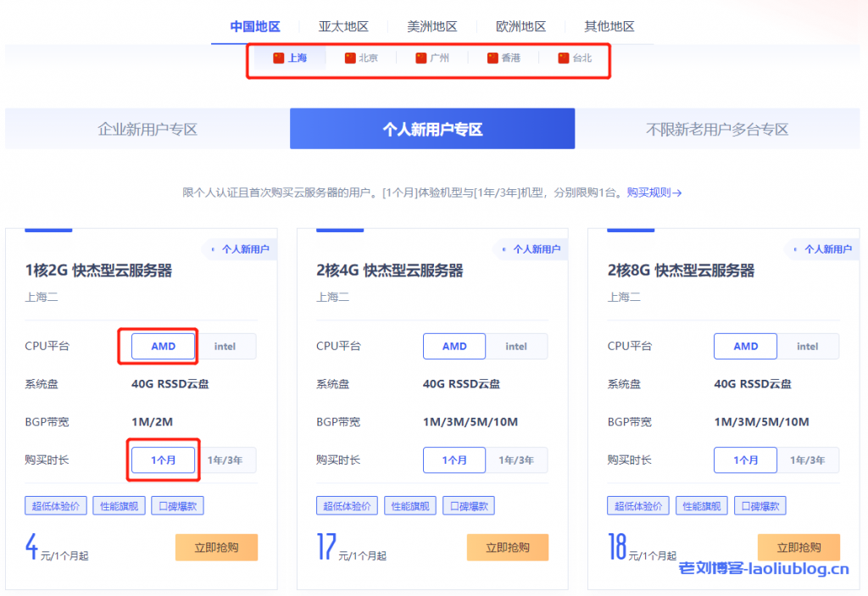Click the 广州 flag icon
This screenshot has height=596, width=868.
coord(420,58)
